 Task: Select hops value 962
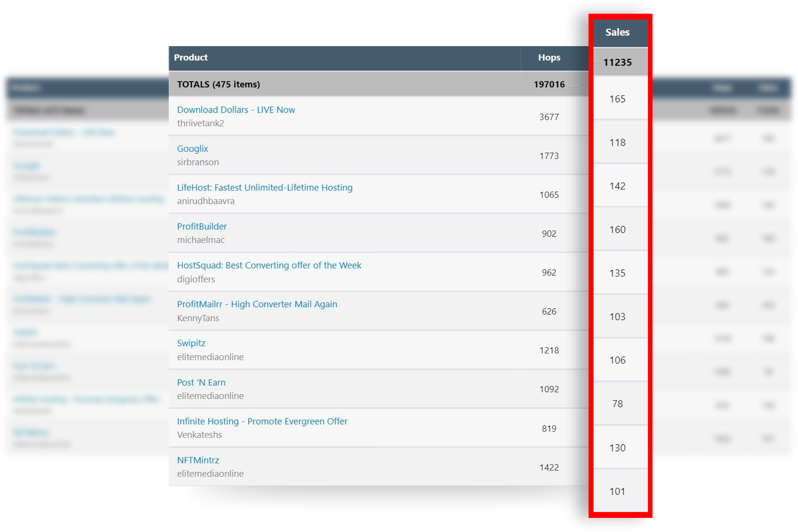[x=549, y=273]
